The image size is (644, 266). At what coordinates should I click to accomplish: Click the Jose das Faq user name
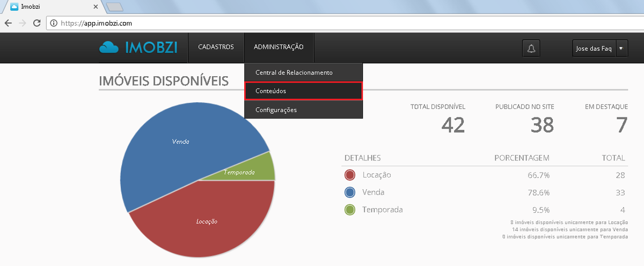(594, 48)
